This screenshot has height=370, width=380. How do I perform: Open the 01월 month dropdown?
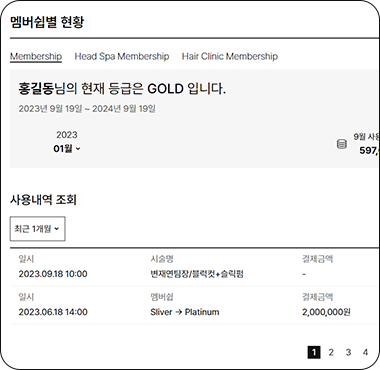67,149
